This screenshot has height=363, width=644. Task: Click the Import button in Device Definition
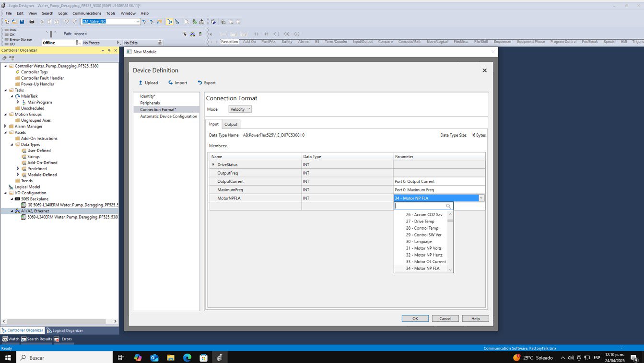coord(177,82)
